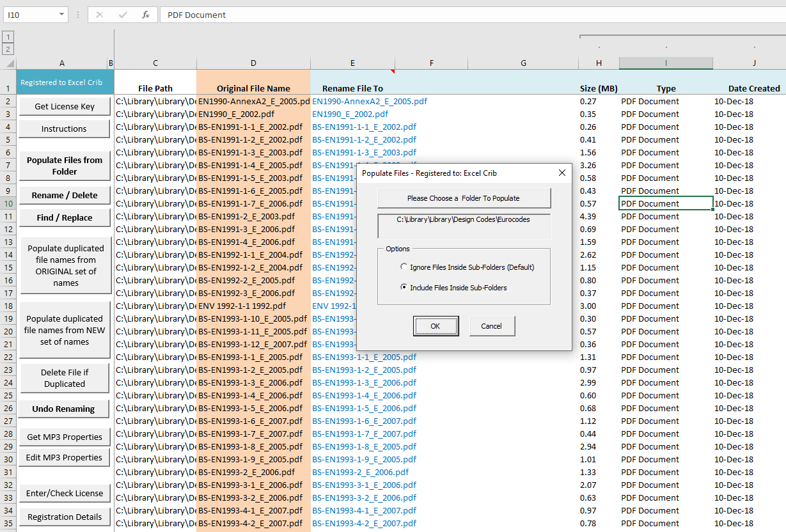
Task: Click outline level 1 button
Action: 8,36
